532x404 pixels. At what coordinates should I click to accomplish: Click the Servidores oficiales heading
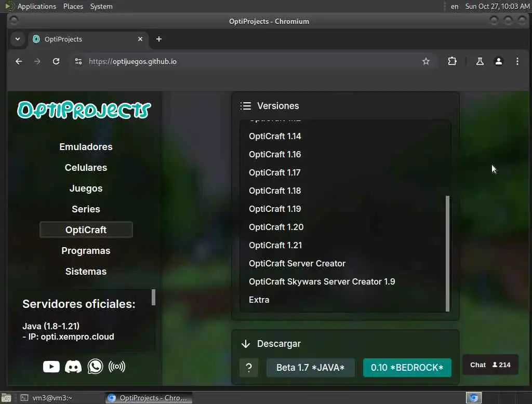pyautogui.click(x=79, y=304)
